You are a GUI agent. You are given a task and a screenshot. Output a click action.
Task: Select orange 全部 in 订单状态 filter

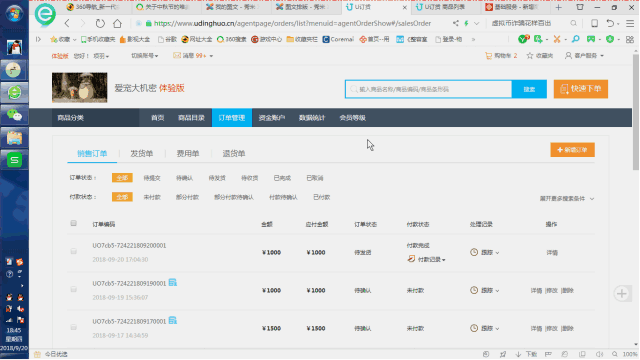[122, 178]
